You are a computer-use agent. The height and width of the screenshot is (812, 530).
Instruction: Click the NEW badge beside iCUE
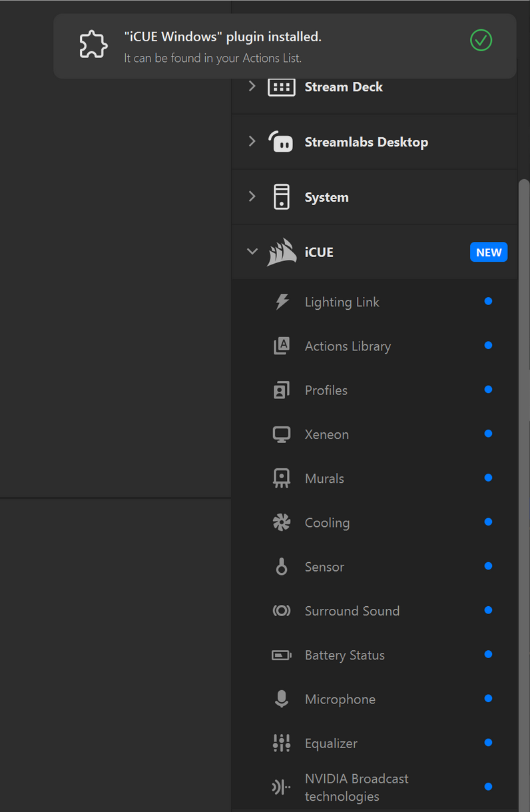489,252
